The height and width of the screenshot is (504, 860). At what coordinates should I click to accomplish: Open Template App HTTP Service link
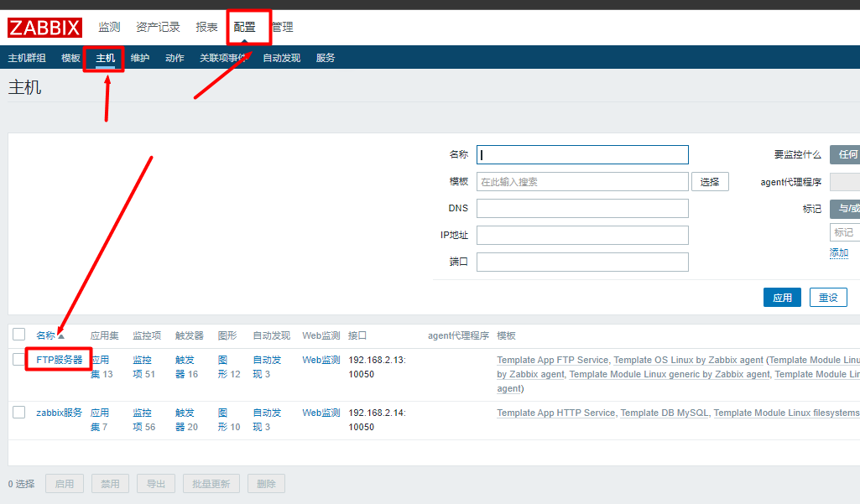(x=556, y=413)
